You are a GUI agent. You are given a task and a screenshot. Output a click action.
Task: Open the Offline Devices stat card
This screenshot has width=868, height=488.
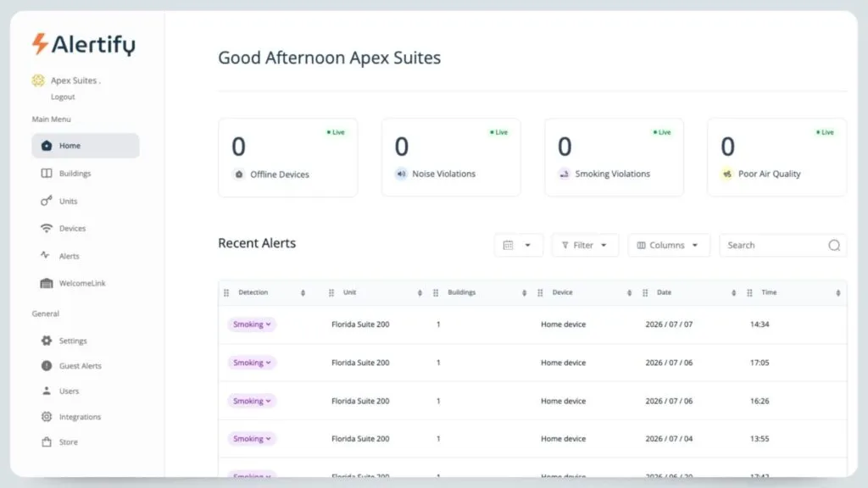click(288, 157)
